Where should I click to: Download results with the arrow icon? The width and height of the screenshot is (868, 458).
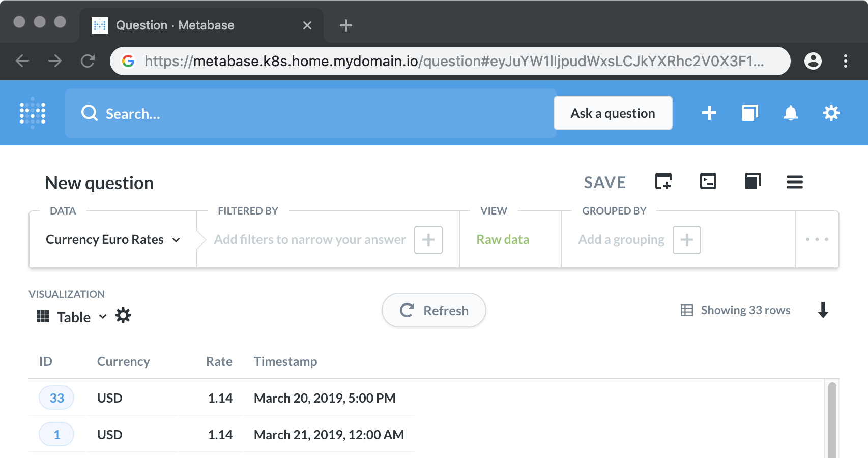pos(823,310)
